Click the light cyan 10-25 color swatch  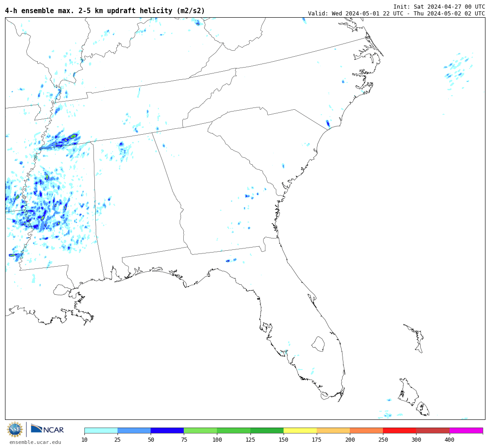101,430
